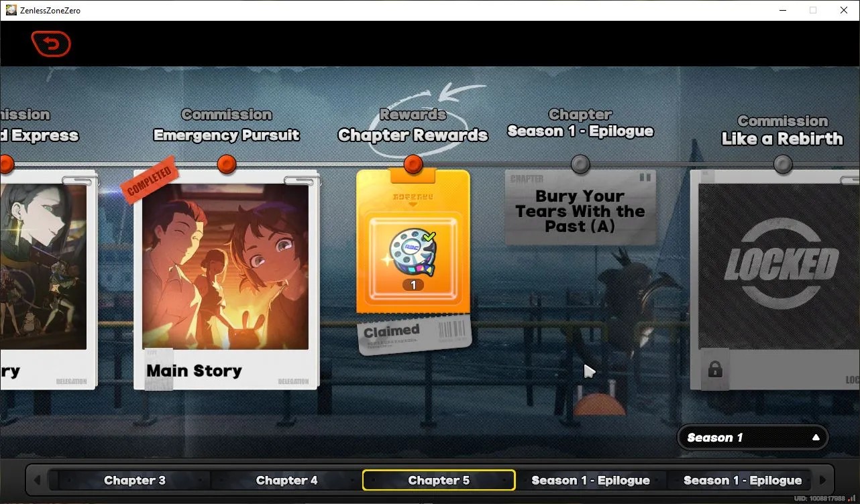The image size is (860, 504).
Task: Switch to the Chapter 3 tab
Action: click(x=135, y=480)
